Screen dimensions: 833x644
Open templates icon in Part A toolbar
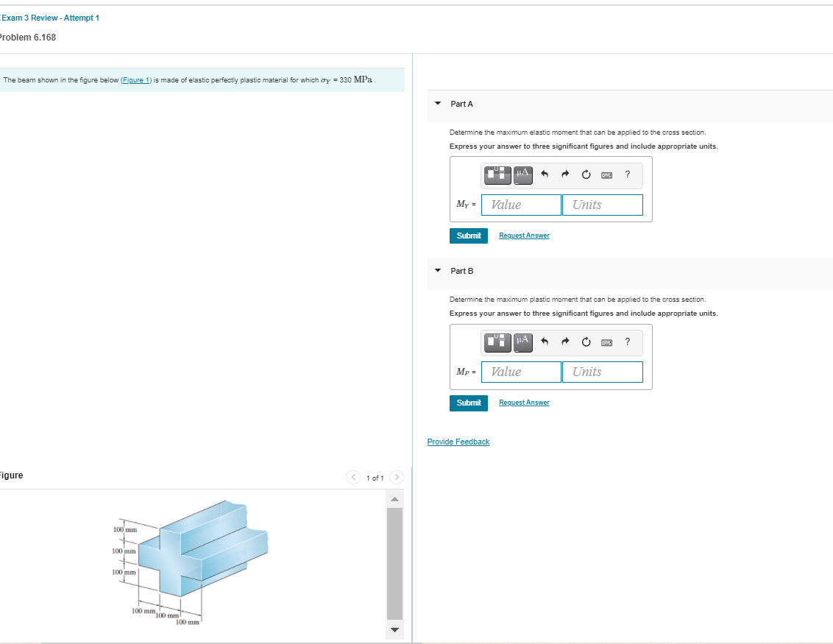(x=497, y=175)
